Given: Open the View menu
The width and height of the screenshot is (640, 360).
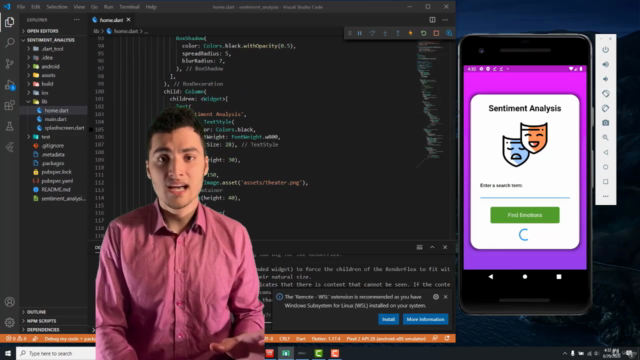Looking at the screenshot, I should pyautogui.click(x=79, y=7).
